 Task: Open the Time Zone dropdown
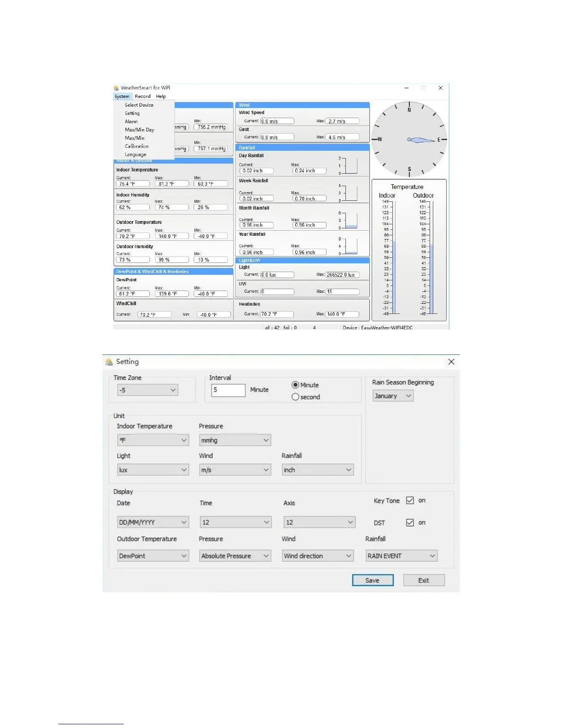148,390
